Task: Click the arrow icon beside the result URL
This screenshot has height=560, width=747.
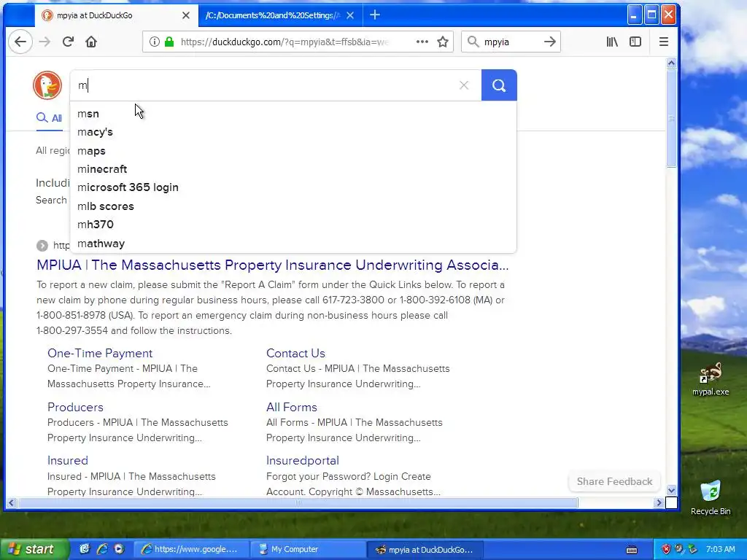Action: click(x=42, y=245)
